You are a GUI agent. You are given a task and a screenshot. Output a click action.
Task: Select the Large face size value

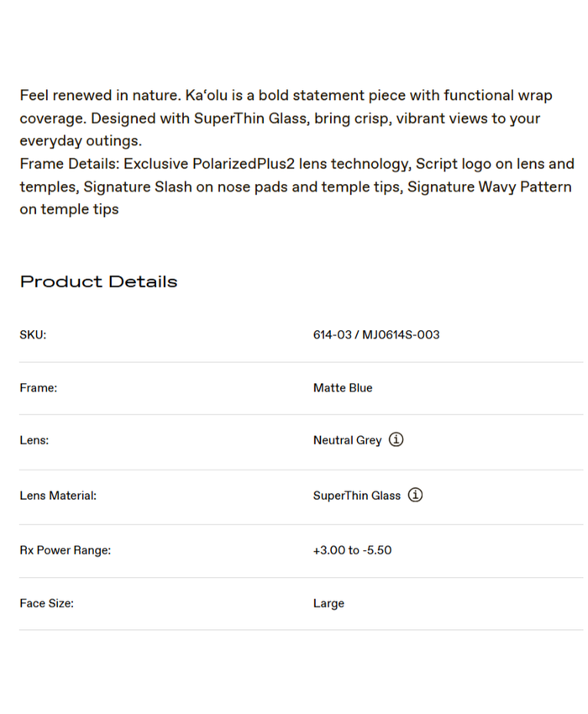pos(328,604)
